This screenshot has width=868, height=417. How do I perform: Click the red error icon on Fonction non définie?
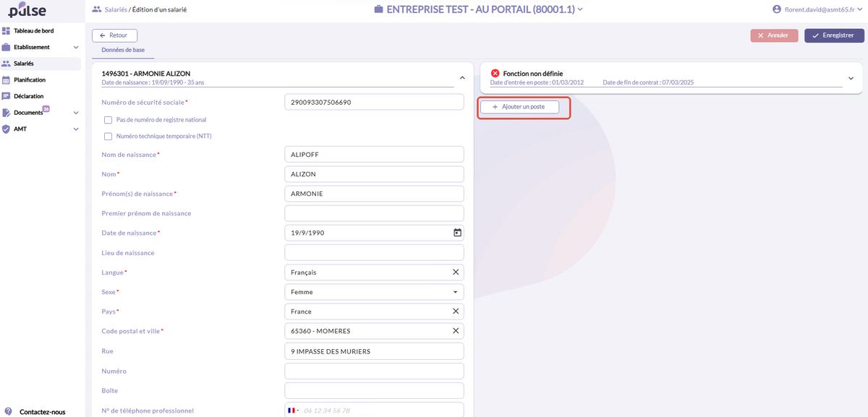495,74
